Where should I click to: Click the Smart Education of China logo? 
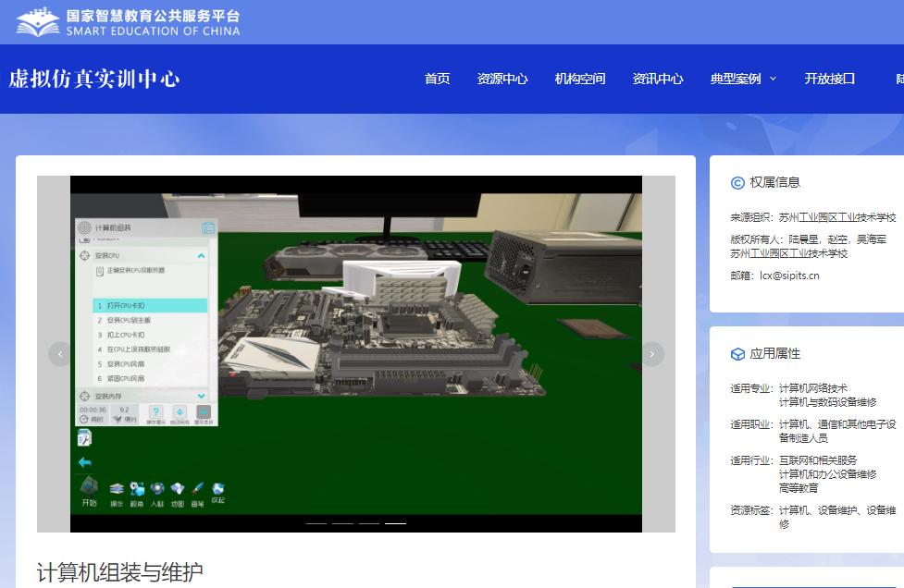128,22
